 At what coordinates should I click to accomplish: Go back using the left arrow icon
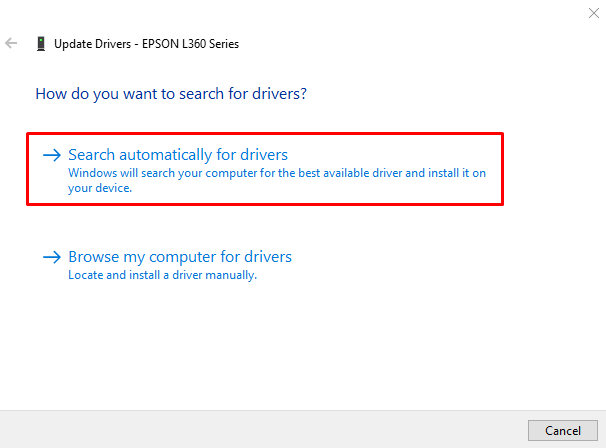[x=11, y=43]
